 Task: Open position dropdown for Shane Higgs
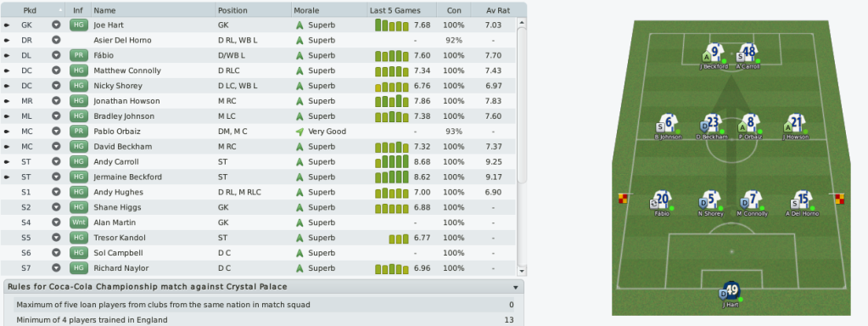click(56, 207)
